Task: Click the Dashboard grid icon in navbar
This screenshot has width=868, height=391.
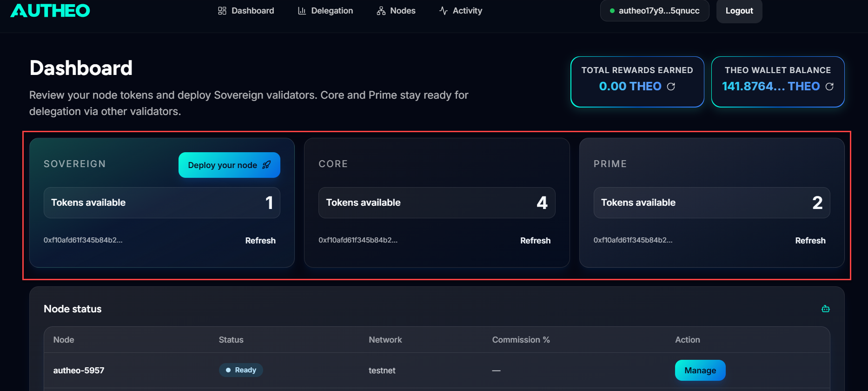Action: coord(222,11)
